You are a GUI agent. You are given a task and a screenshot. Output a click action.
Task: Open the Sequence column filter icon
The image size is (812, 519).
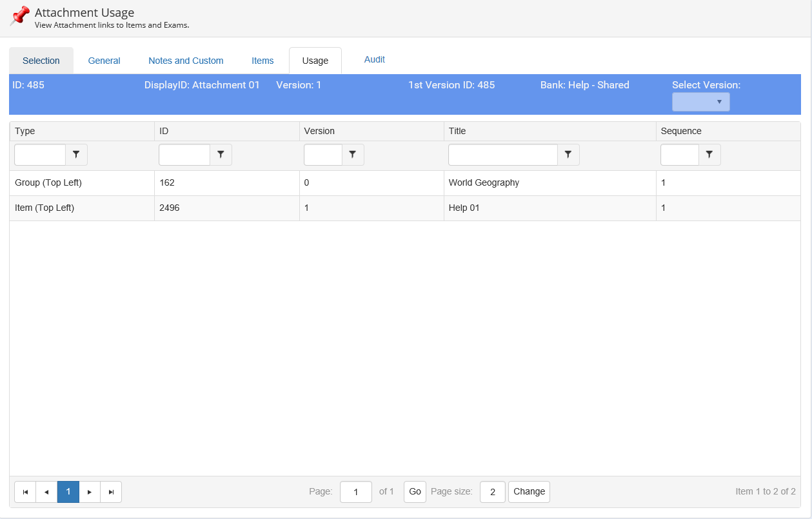pyautogui.click(x=709, y=155)
